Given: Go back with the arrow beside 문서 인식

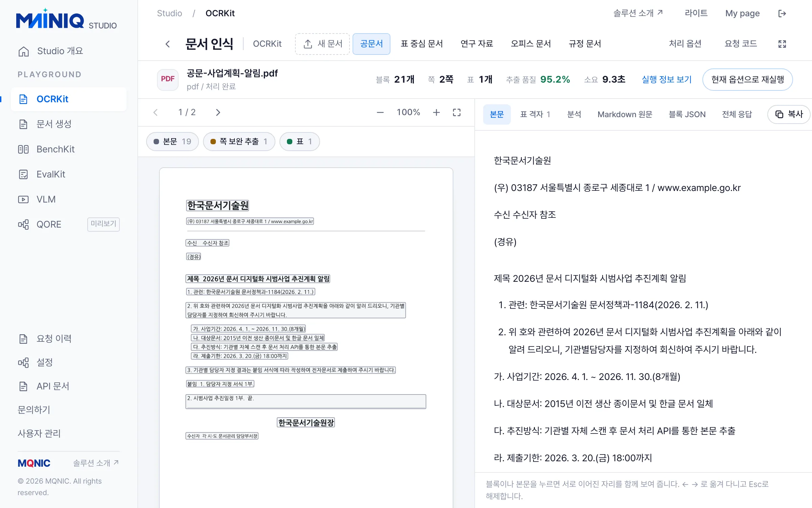Looking at the screenshot, I should [167, 44].
